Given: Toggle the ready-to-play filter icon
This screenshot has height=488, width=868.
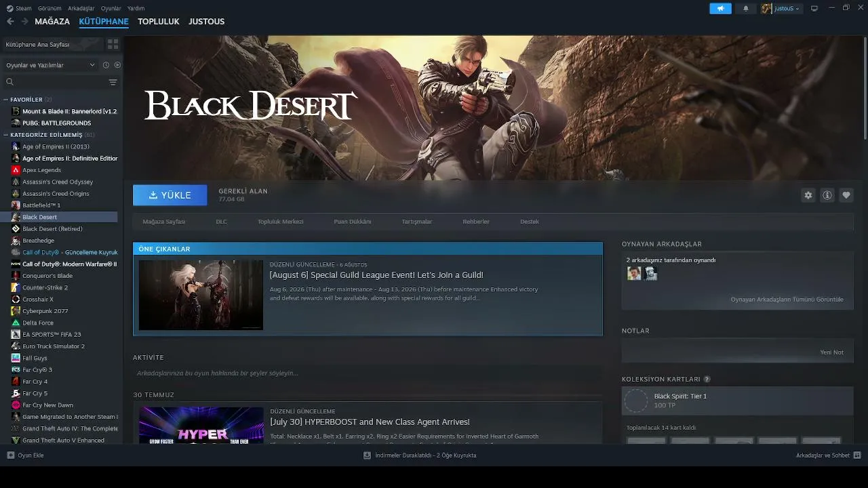Looking at the screenshot, I should pyautogui.click(x=117, y=65).
